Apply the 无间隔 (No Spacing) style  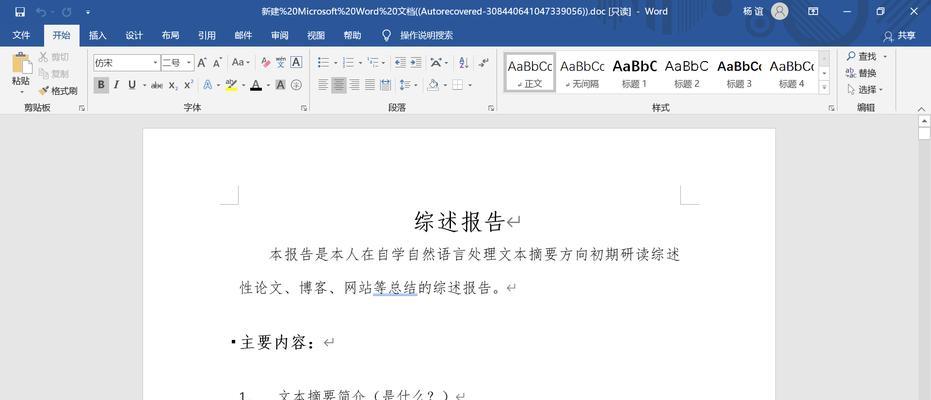[x=582, y=73]
